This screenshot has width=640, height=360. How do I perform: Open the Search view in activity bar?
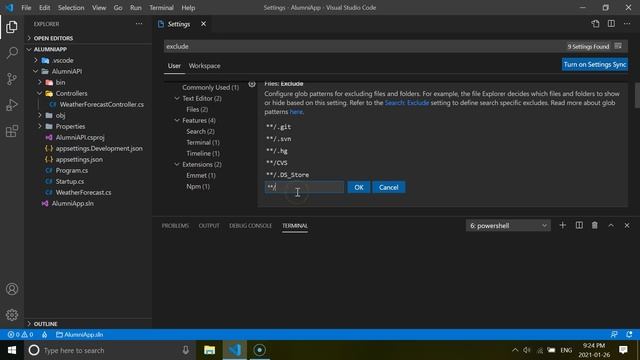(x=12, y=53)
